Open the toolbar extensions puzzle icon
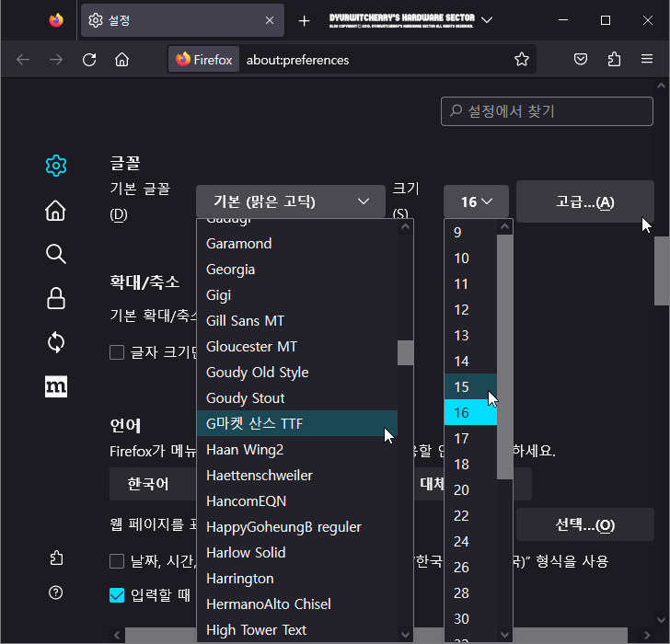 (614, 59)
